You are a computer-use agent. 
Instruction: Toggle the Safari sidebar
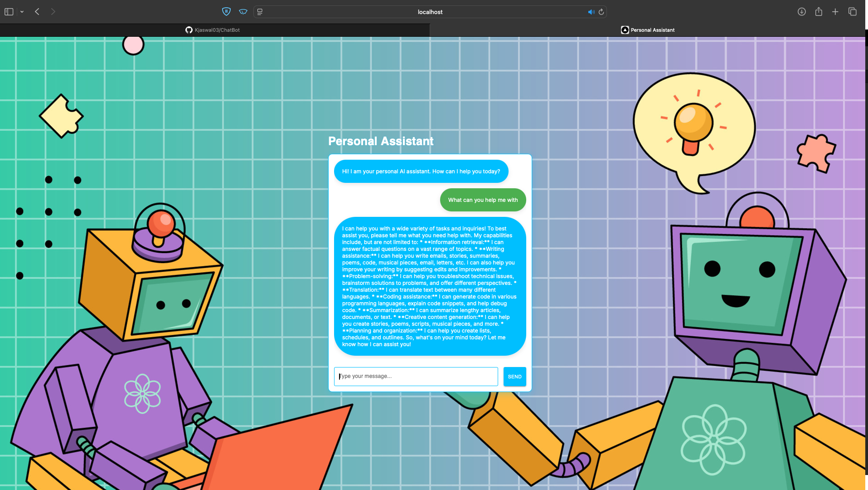tap(9, 12)
